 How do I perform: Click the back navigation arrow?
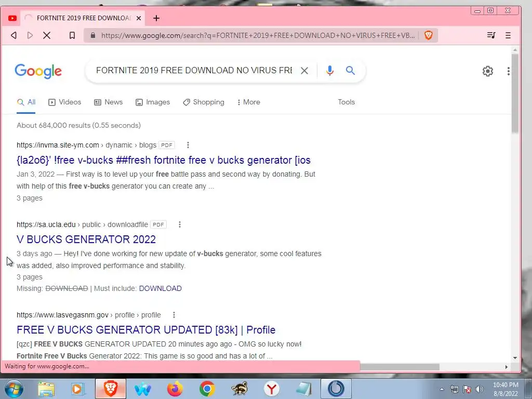[x=14, y=35]
